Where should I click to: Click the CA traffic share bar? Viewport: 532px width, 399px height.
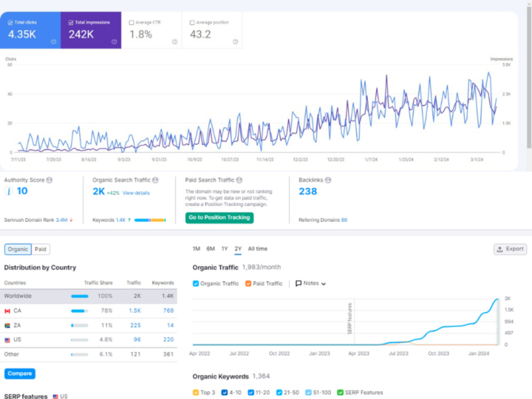[x=80, y=311]
